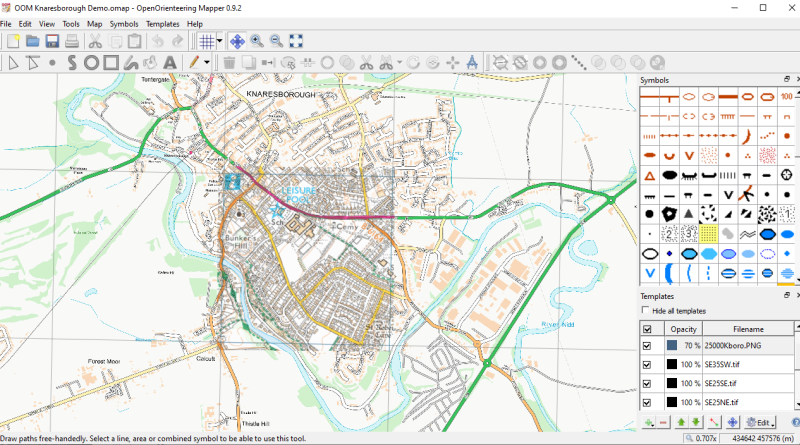Duplicate the selected objects

point(248,63)
